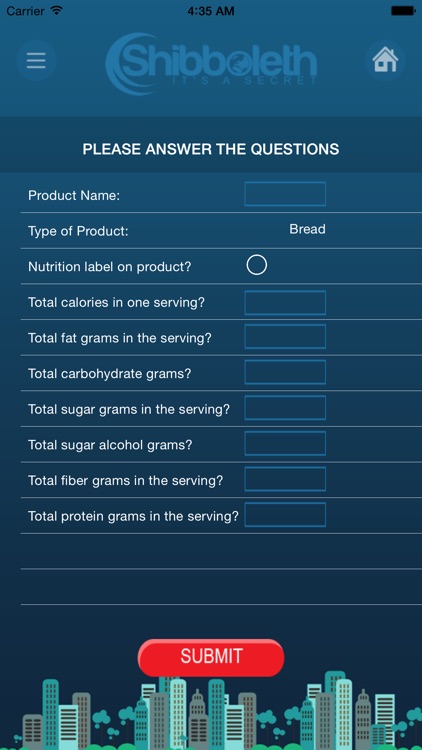Focus the Total fiber grams field
This screenshot has width=422, height=750.
285,479
